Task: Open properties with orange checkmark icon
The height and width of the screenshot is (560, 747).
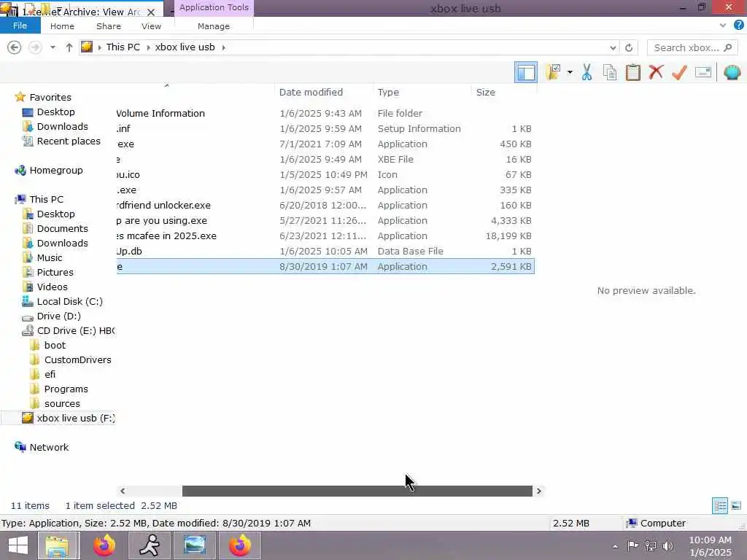Action: 679,72
